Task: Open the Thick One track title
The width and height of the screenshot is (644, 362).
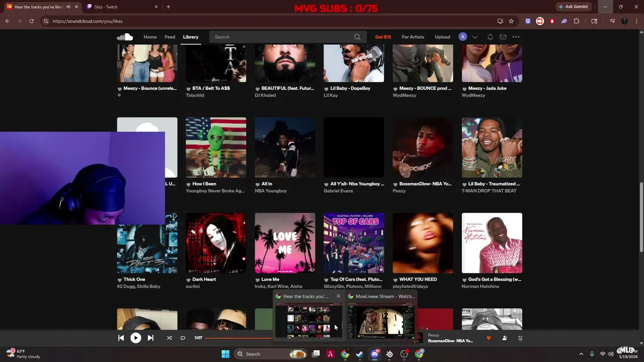Action: click(x=134, y=279)
